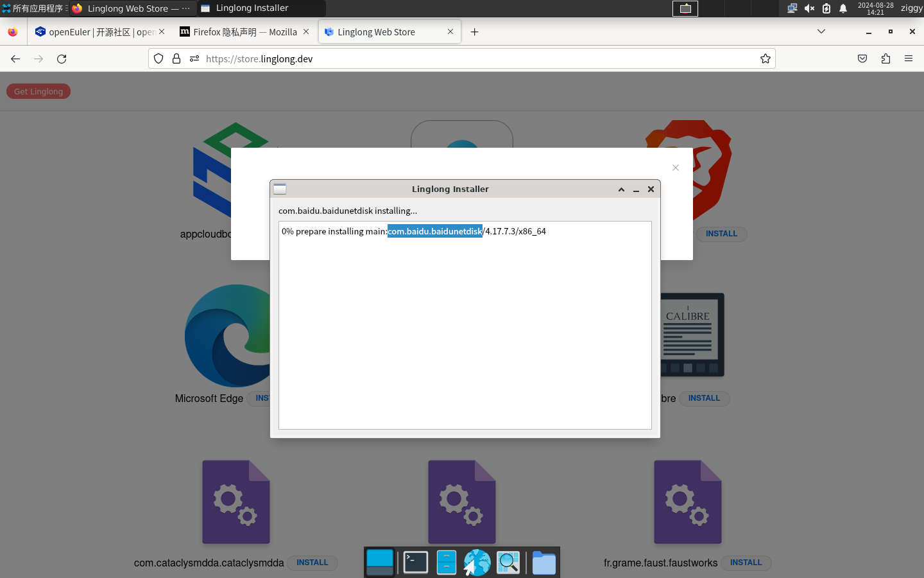Open the Firefox hamburger application menu
Image resolution: width=924 pixels, height=578 pixels.
click(x=909, y=58)
